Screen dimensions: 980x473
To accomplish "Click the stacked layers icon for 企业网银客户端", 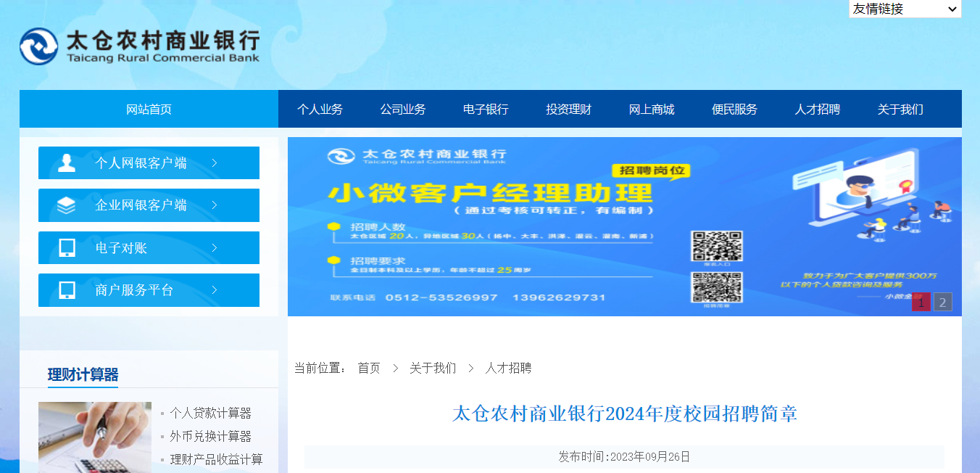I will click(x=67, y=205).
